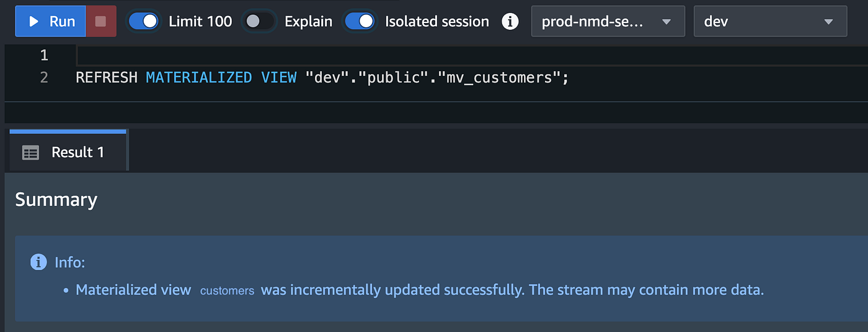Click the Run play triangle icon

[34, 21]
